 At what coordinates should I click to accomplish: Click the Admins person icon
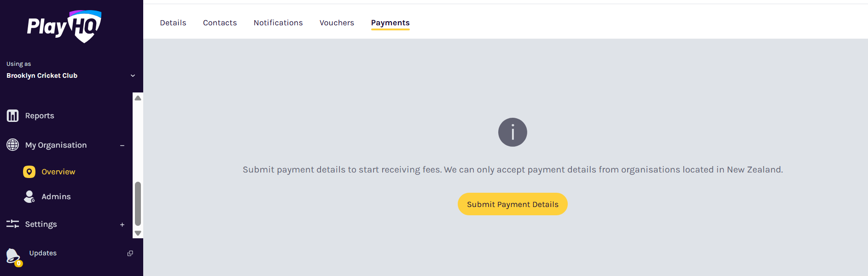[29, 196]
